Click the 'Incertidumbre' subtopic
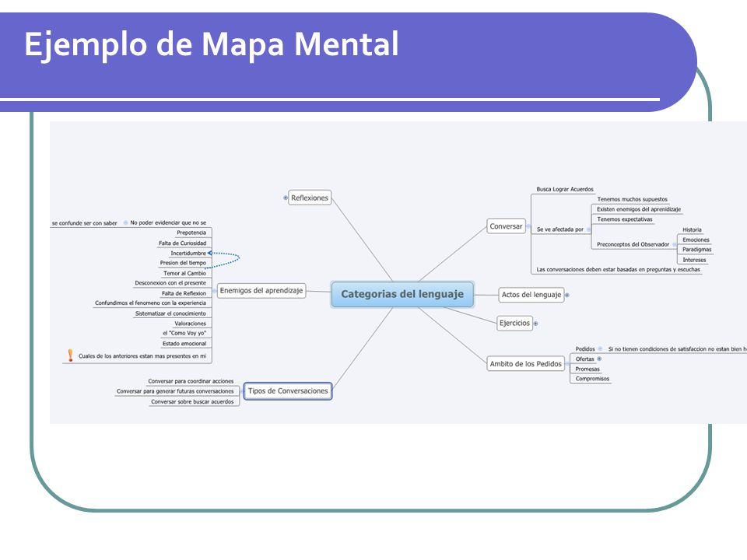 pyautogui.click(x=188, y=253)
